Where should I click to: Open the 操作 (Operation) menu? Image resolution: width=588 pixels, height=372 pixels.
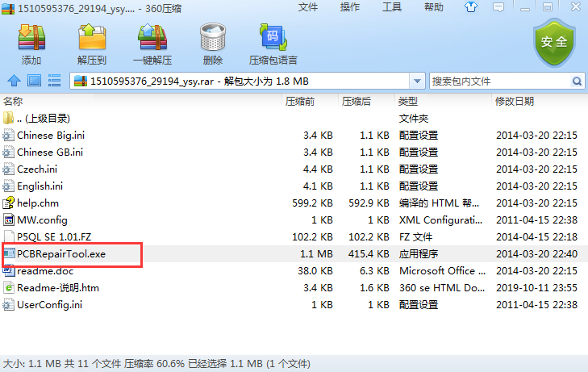[x=350, y=6]
